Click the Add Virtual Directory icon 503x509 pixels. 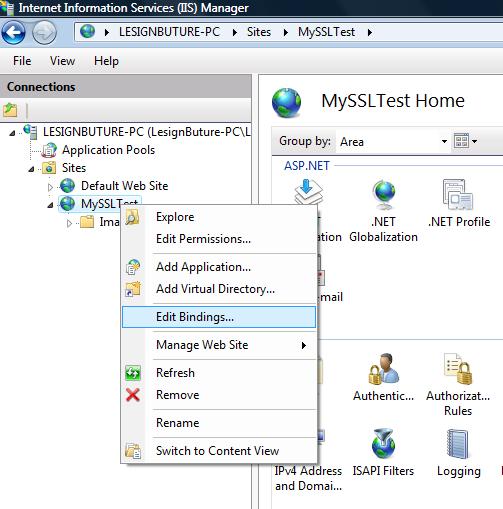pos(133,289)
